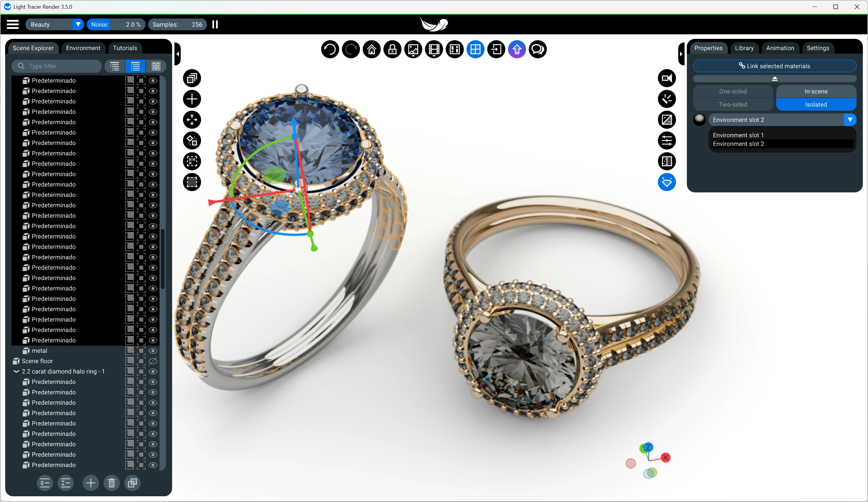Screen dimensions: 868x502
Task: Adjust the Noise 2.0 % slider
Action: [116, 24]
